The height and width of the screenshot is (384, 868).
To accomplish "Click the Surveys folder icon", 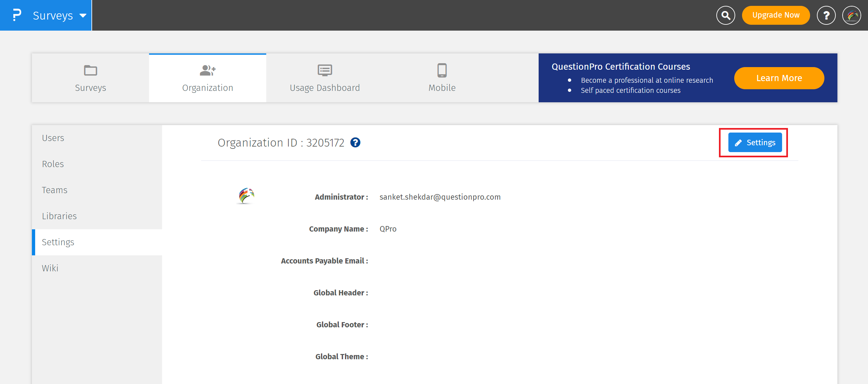I will 90,70.
